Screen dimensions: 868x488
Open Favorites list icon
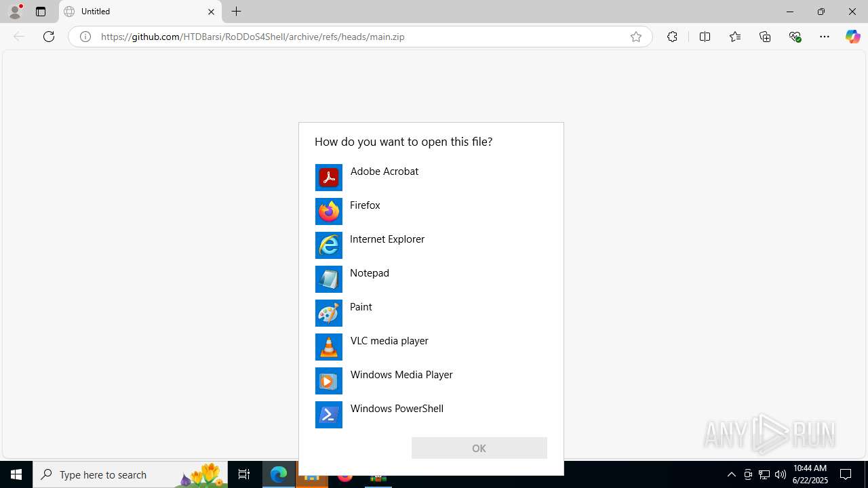[x=735, y=37]
